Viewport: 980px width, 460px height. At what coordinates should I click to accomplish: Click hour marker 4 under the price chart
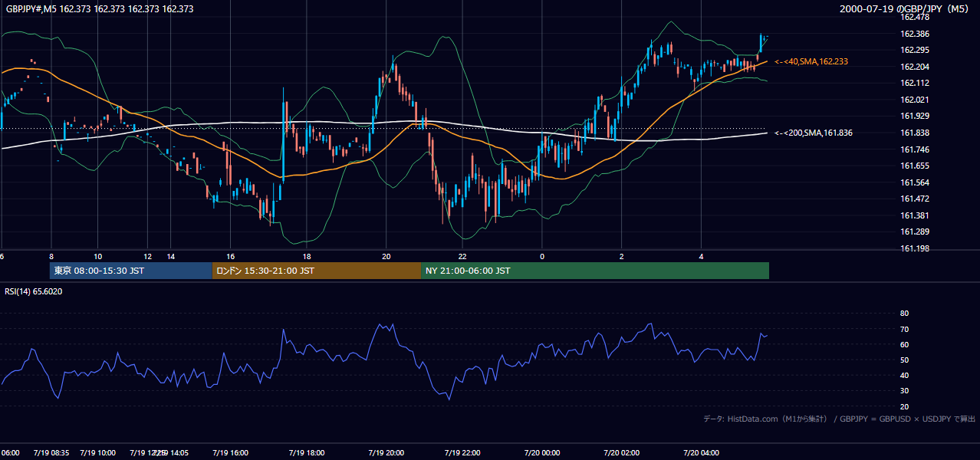(x=701, y=257)
